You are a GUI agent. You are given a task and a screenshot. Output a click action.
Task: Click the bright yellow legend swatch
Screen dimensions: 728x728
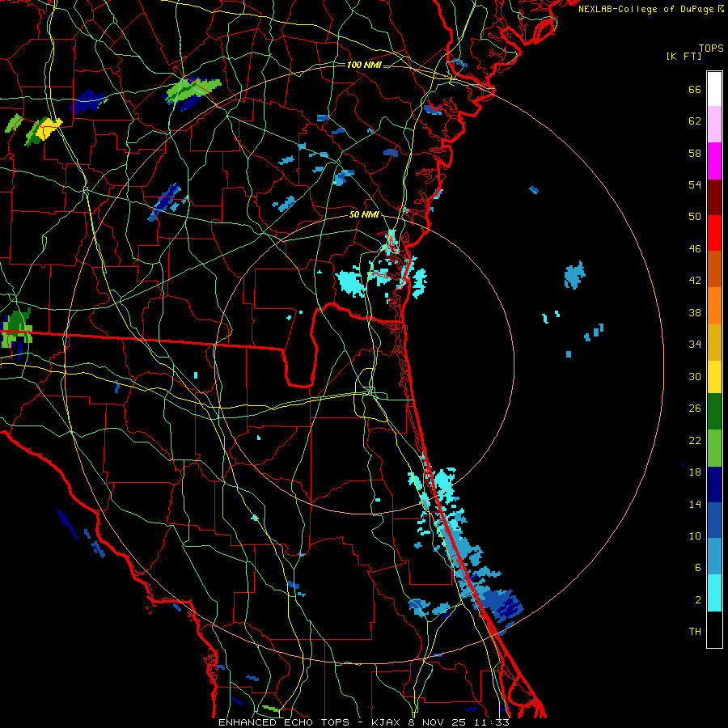click(714, 377)
